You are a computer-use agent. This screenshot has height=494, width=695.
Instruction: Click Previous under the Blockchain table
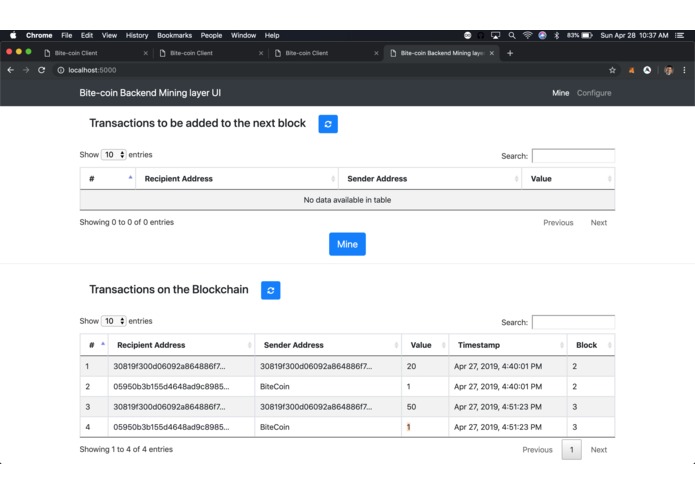tap(537, 450)
